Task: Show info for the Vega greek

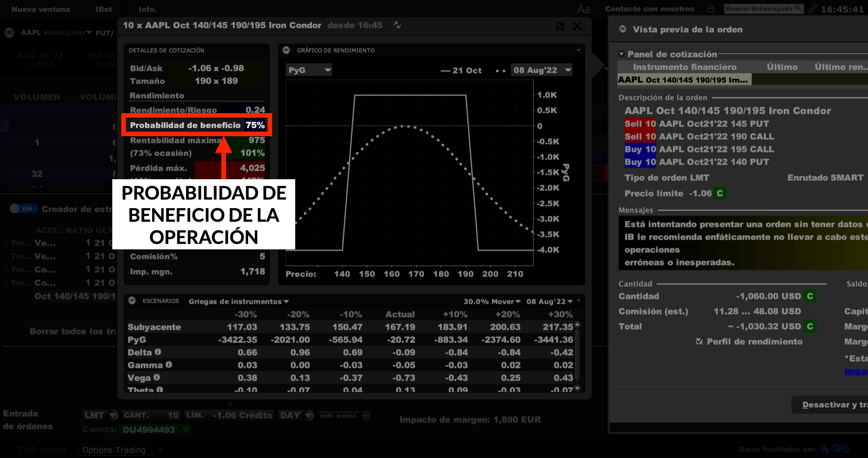Action: click(x=157, y=377)
